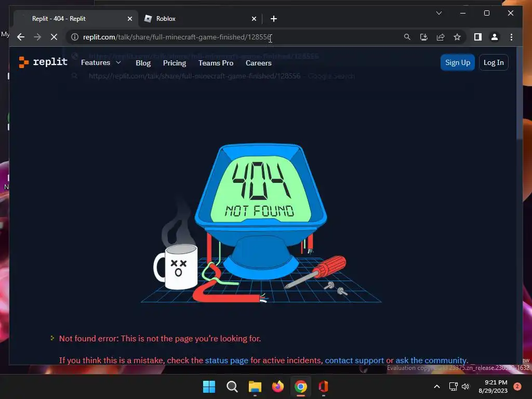Open the Careers page

click(x=259, y=63)
